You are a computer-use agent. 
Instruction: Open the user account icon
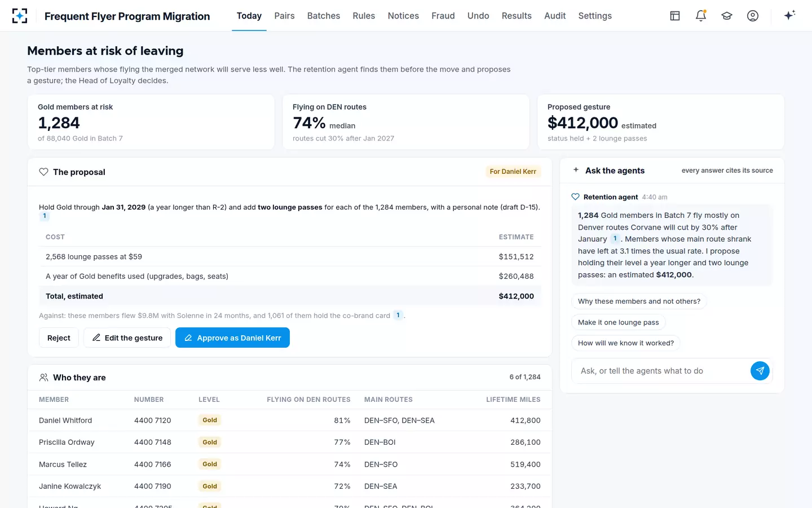pos(753,16)
